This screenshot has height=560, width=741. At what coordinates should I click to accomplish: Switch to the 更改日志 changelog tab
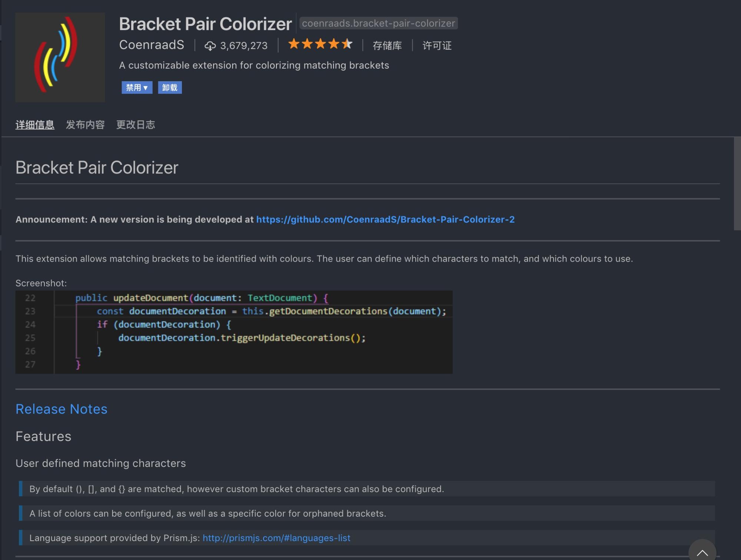click(136, 125)
